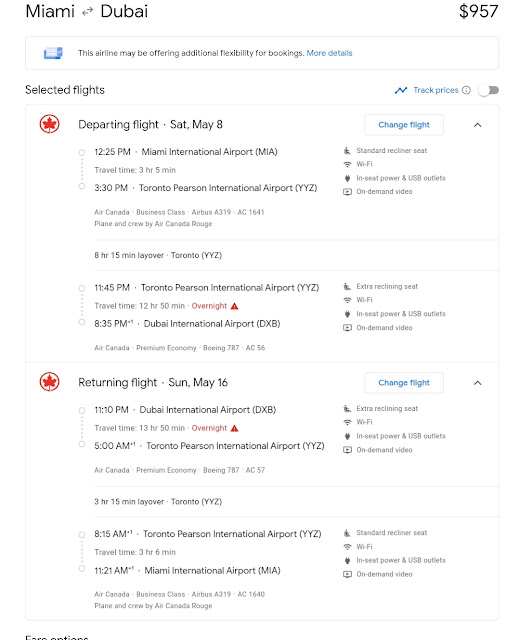Click Change flight for returning flight
Viewport: 520px width, 640px height.
404,383
